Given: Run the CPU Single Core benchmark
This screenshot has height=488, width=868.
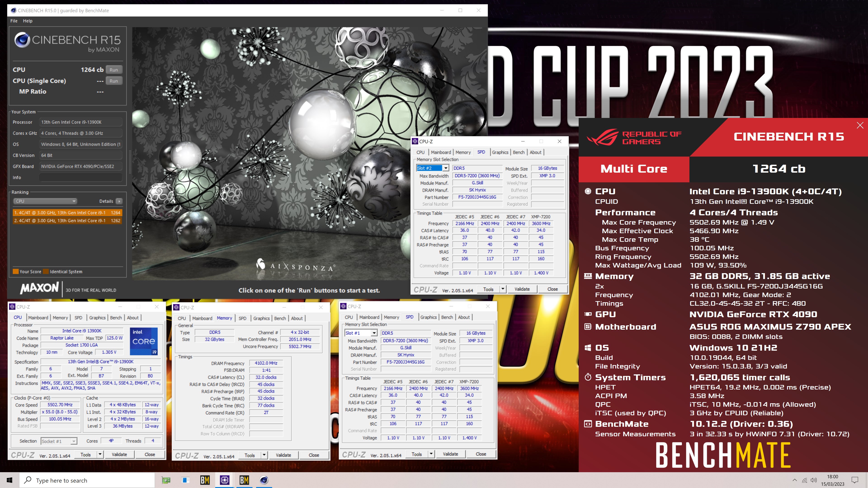Looking at the screenshot, I should (114, 81).
